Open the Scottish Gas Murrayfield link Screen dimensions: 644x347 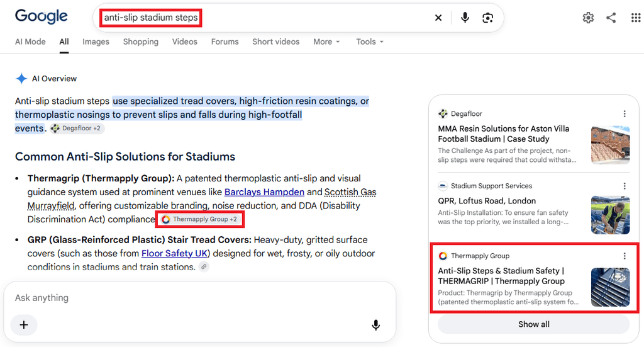point(350,192)
